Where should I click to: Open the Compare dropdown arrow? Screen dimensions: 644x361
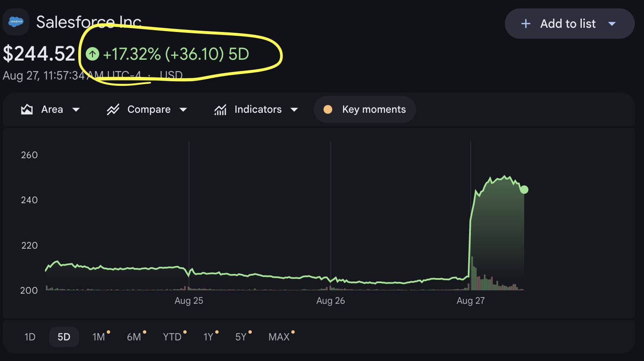[183, 110]
